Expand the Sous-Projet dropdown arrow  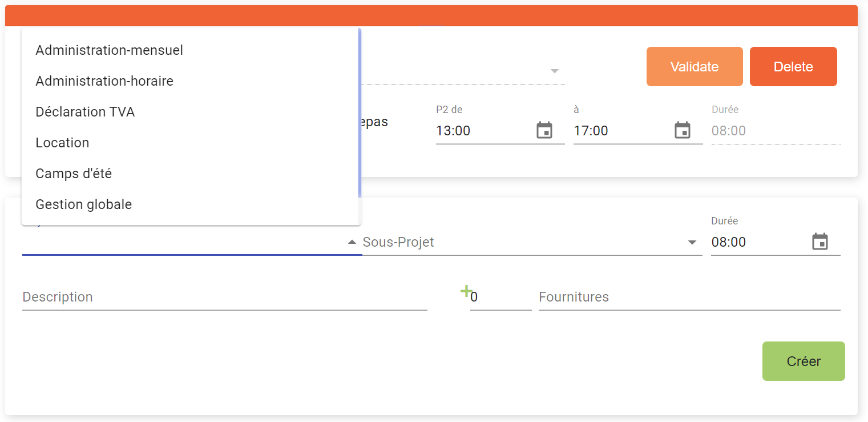pyautogui.click(x=692, y=242)
